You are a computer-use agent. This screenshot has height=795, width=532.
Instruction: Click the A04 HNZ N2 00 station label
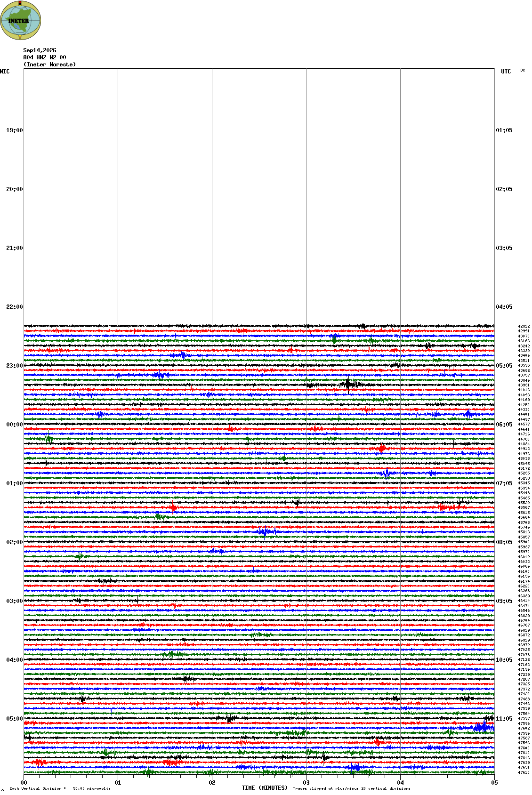(45, 57)
